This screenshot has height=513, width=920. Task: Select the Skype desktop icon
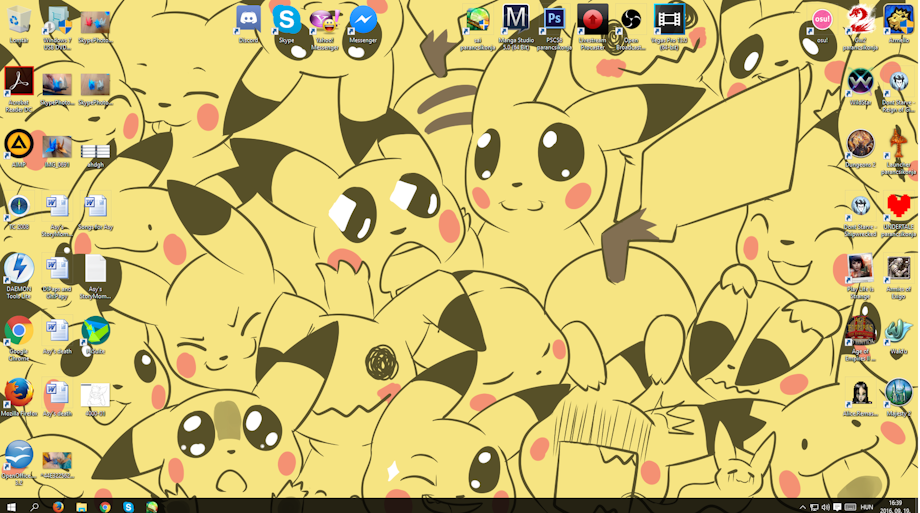[286, 21]
